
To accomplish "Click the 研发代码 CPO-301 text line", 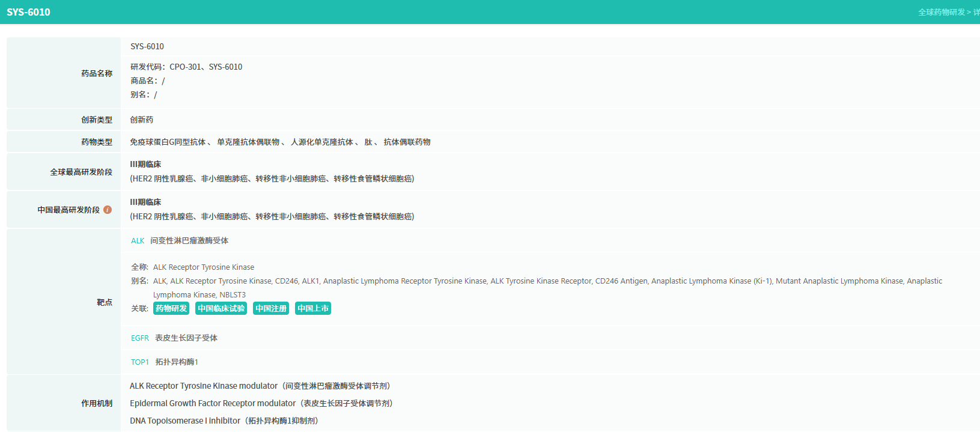I will tap(186, 67).
